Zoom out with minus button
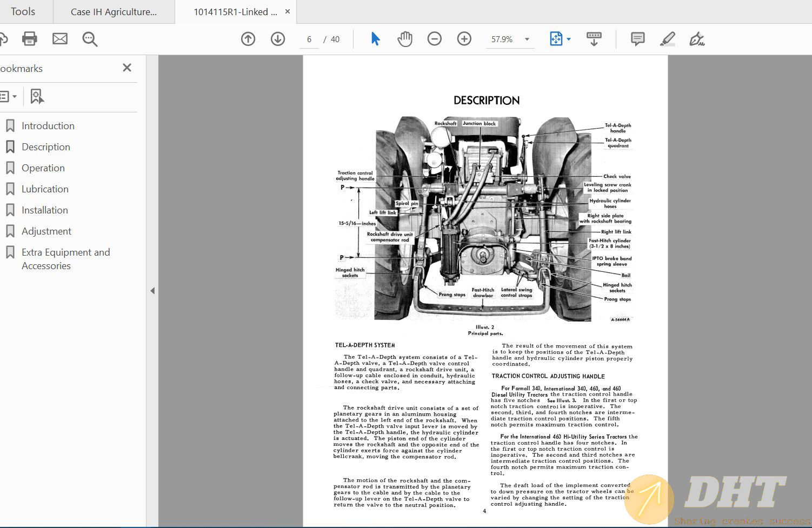This screenshot has width=812, height=528. coord(435,39)
